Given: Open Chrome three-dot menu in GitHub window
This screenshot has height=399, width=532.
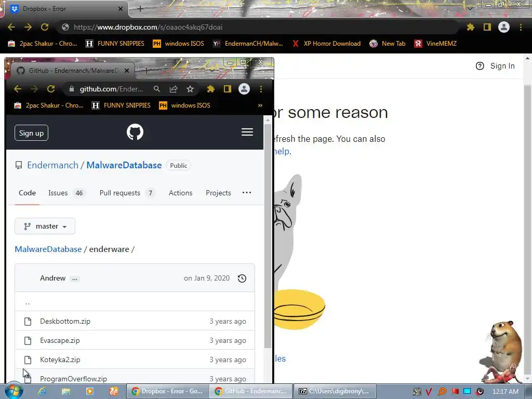Looking at the screenshot, I should (x=261, y=89).
